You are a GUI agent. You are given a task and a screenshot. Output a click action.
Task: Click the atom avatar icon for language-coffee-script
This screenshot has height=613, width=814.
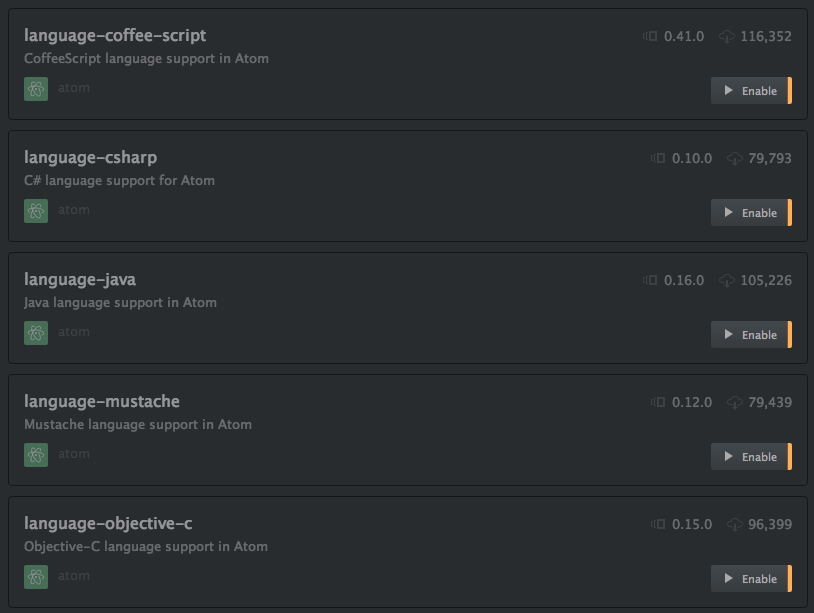click(36, 89)
